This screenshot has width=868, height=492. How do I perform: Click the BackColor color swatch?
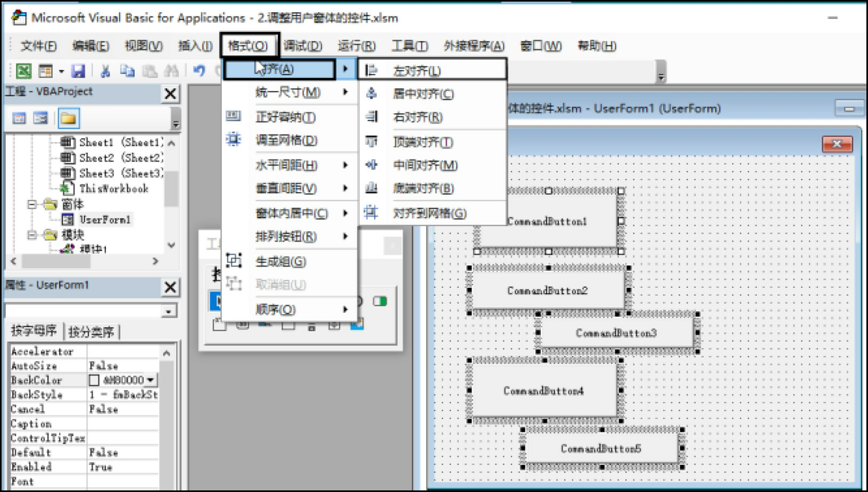pyautogui.click(x=94, y=380)
